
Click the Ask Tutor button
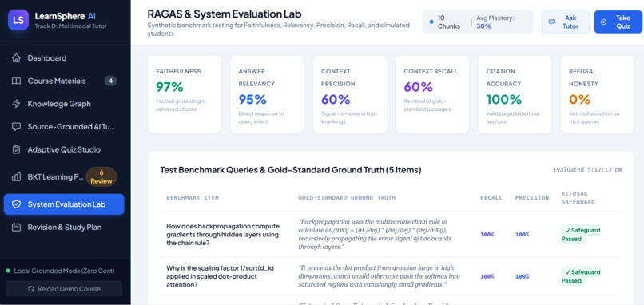click(x=566, y=22)
